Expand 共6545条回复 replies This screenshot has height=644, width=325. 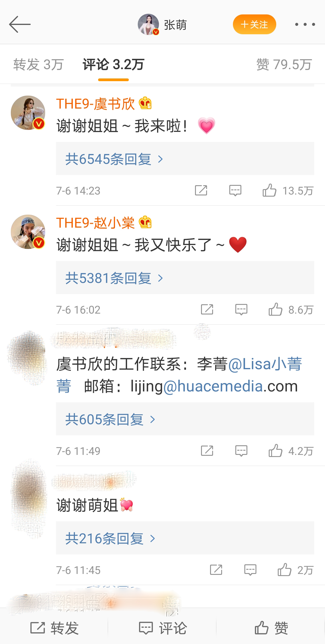click(185, 159)
